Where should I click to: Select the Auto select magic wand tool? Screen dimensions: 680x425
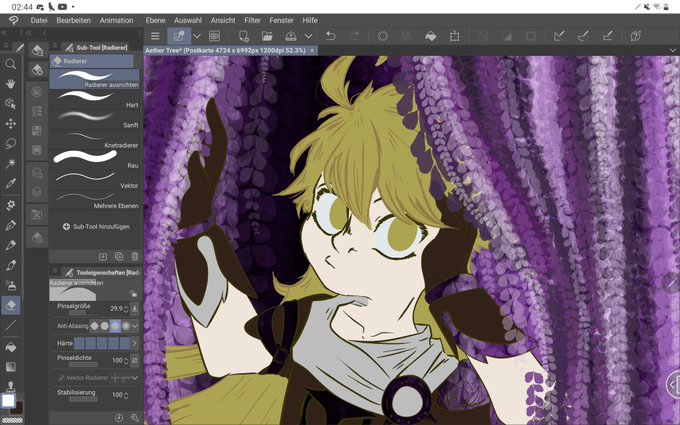[10, 163]
